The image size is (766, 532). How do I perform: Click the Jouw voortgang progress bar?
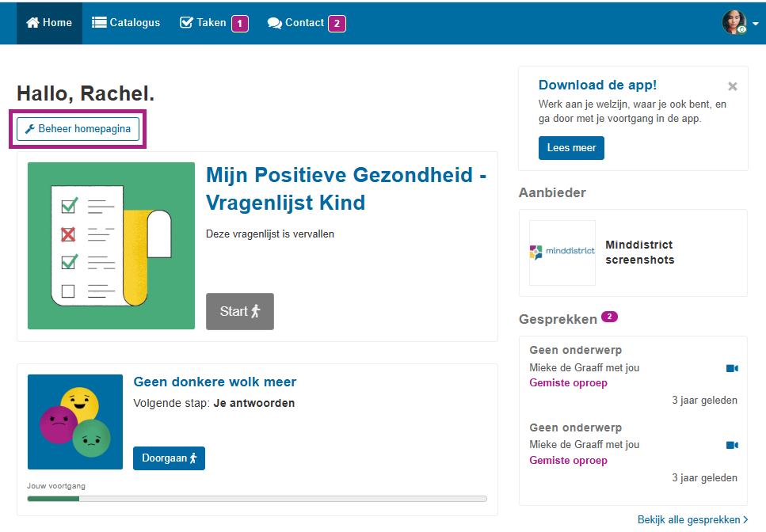pos(257,499)
